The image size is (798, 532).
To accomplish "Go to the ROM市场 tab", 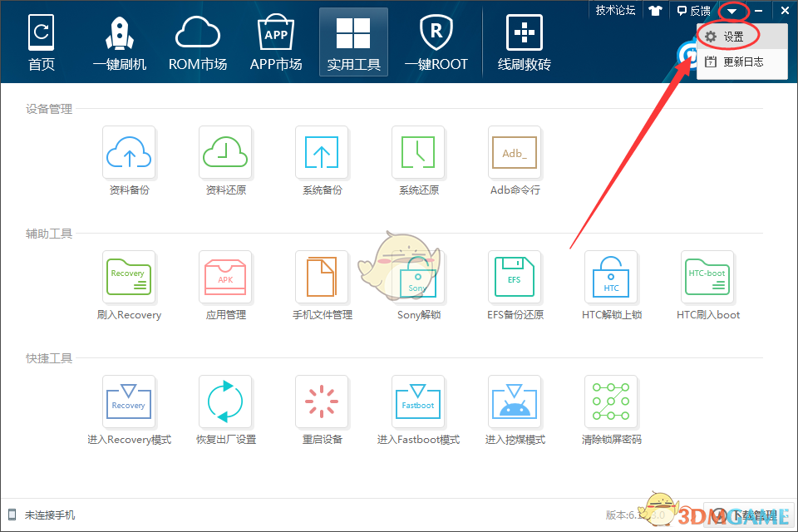I will (x=197, y=42).
